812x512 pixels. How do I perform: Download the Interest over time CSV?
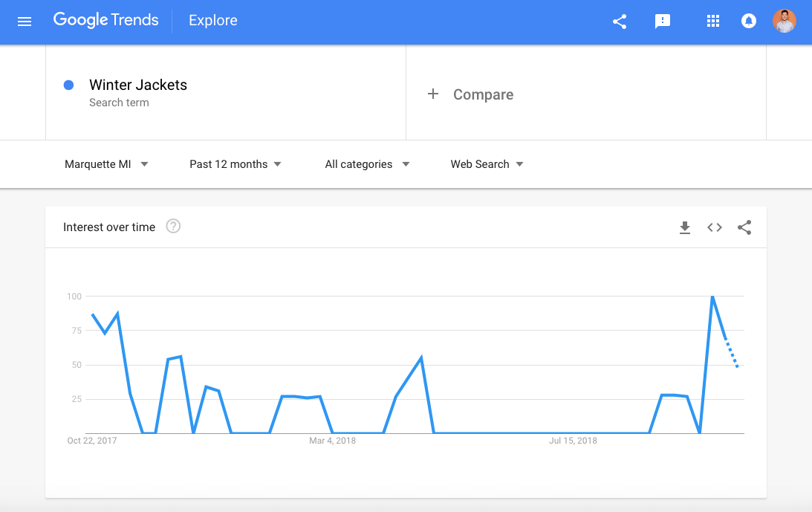point(685,228)
